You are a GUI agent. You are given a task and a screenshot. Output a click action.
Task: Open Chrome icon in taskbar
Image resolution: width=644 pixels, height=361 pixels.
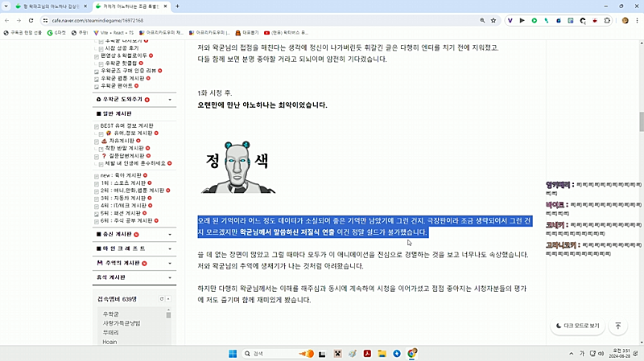click(x=411, y=354)
